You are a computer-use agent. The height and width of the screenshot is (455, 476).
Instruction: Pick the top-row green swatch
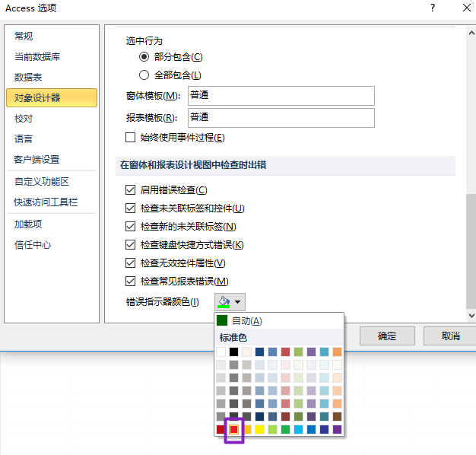tap(298, 352)
